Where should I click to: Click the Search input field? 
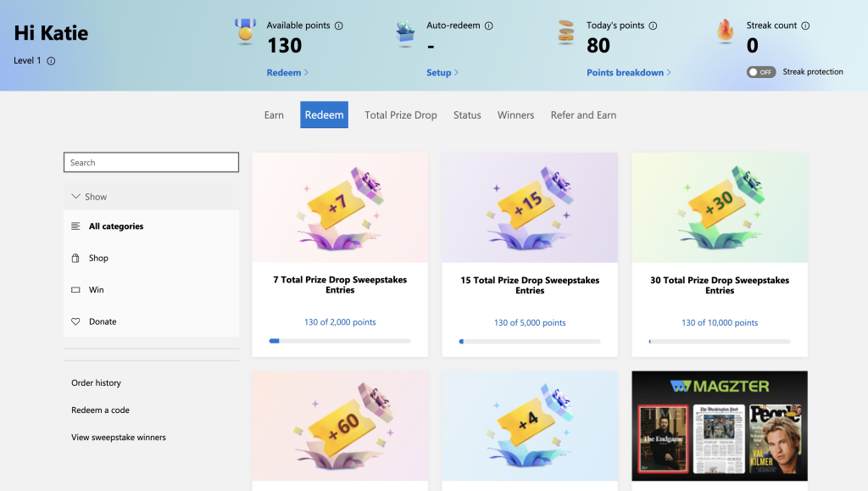pos(151,162)
